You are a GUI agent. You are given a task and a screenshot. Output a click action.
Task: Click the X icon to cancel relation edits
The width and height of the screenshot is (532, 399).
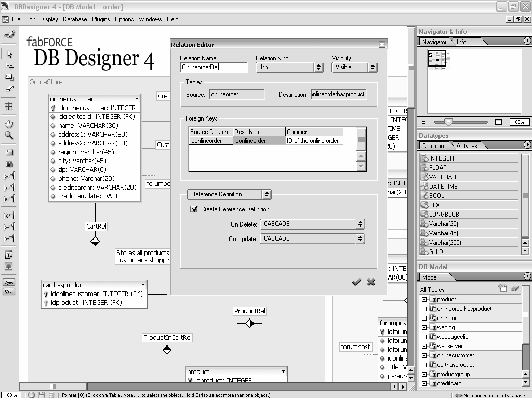371,282
